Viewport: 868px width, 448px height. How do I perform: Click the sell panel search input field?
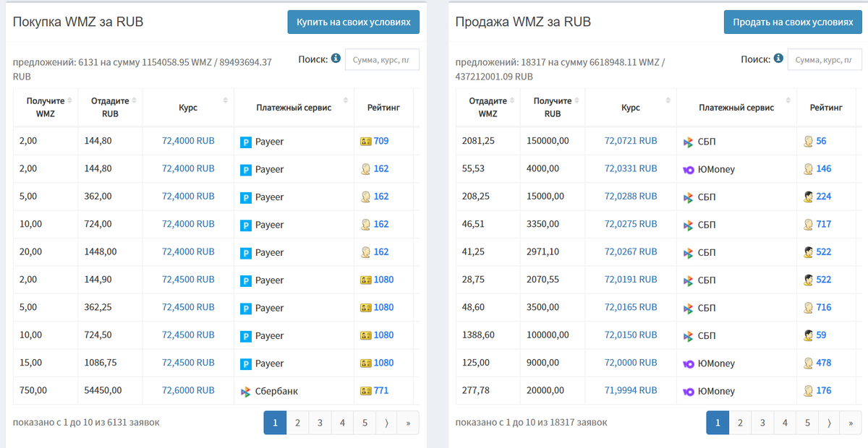coord(825,60)
